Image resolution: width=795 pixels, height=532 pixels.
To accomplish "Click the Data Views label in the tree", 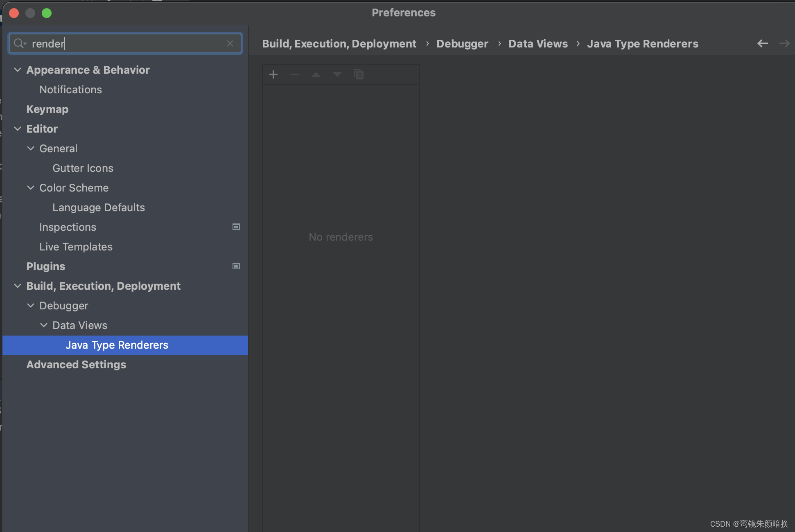I will click(80, 325).
